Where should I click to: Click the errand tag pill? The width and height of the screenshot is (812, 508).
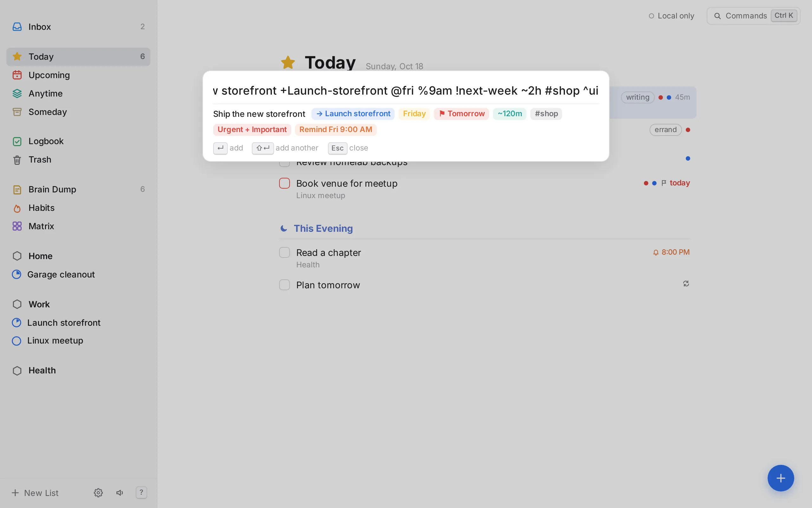[x=665, y=130]
